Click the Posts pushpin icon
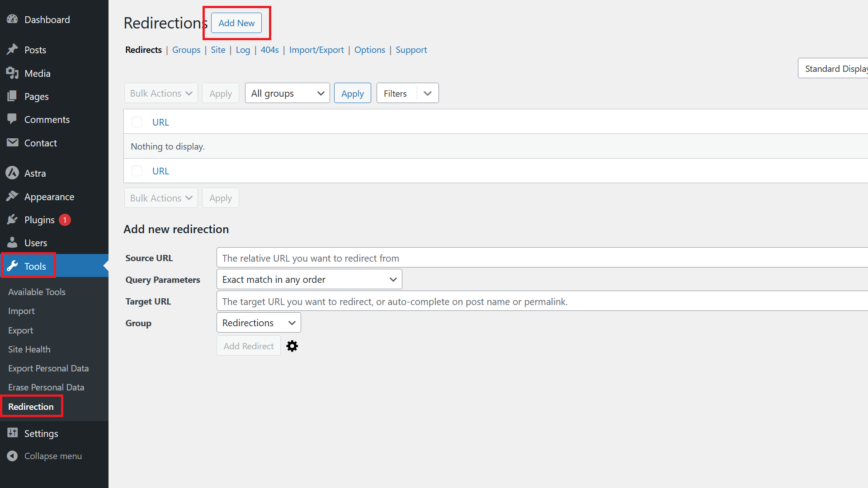 [12, 49]
